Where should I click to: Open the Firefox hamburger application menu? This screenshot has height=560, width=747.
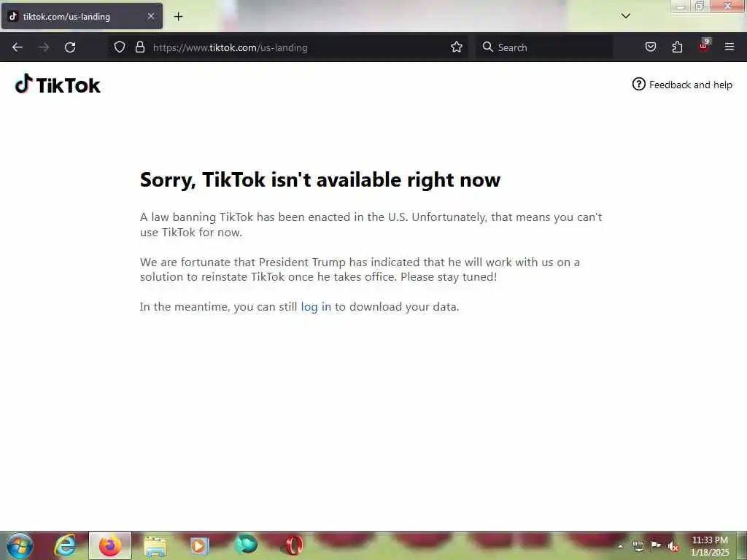(729, 47)
